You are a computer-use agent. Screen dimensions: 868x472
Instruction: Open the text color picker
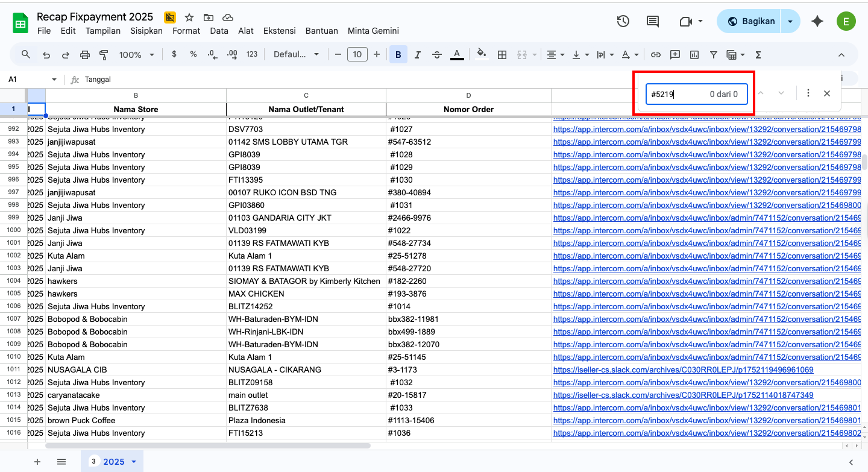click(x=457, y=55)
